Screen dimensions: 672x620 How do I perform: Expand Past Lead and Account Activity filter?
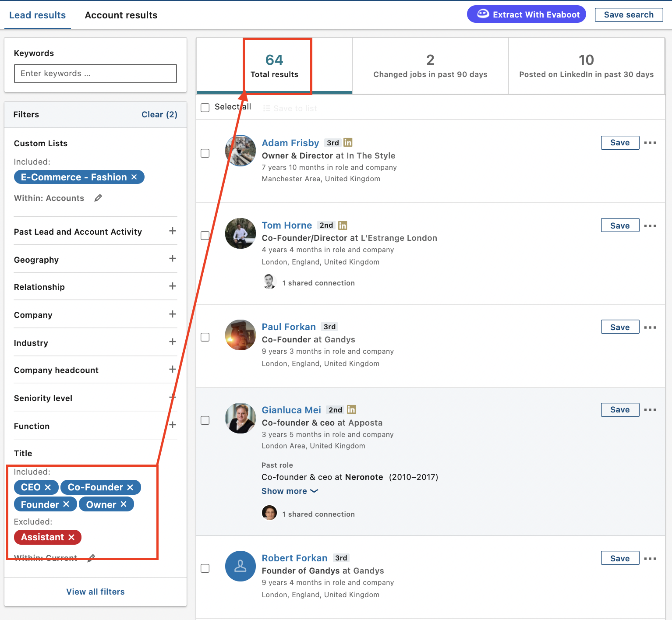pyautogui.click(x=173, y=231)
